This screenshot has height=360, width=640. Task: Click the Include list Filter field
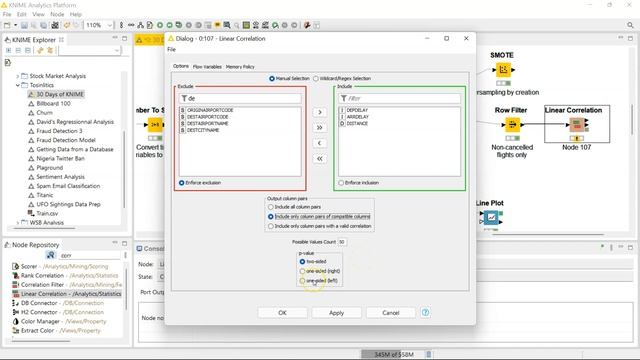[399, 98]
